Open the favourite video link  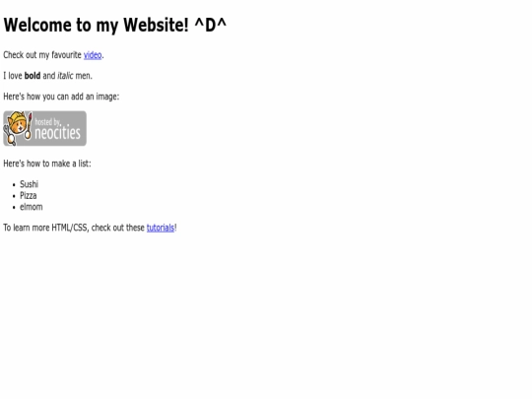[x=93, y=55]
